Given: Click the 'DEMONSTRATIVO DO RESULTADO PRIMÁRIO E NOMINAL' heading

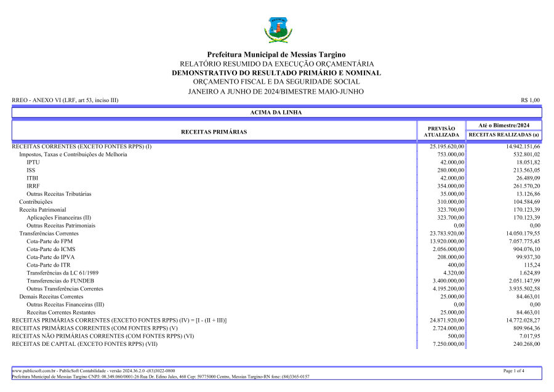Looking at the screenshot, I should tap(276, 73).
